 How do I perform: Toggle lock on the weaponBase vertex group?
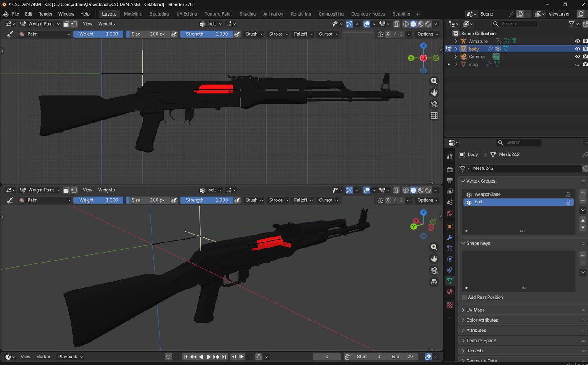(x=568, y=194)
